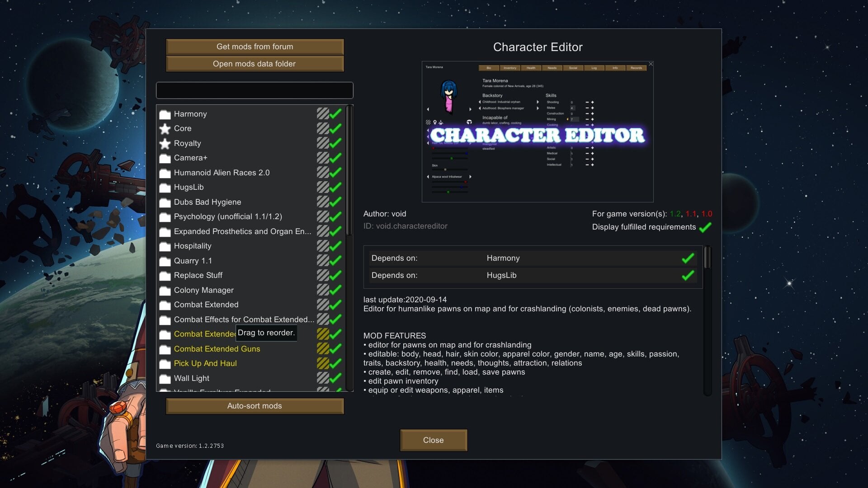Select the Core mod name

coord(183,128)
